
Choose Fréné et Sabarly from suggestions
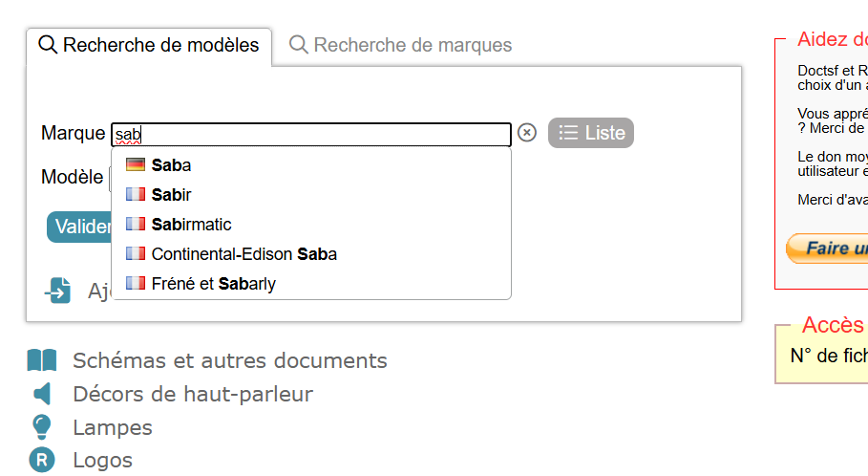pos(213,284)
